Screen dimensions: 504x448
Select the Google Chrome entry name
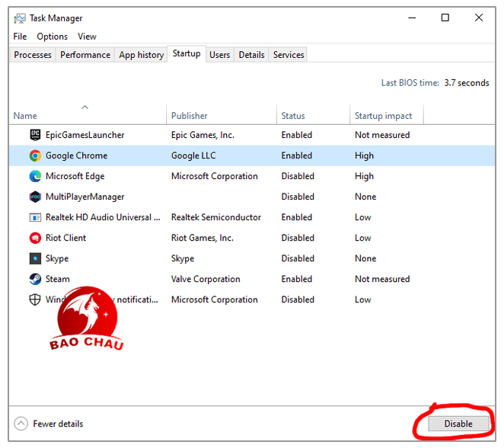pos(76,155)
